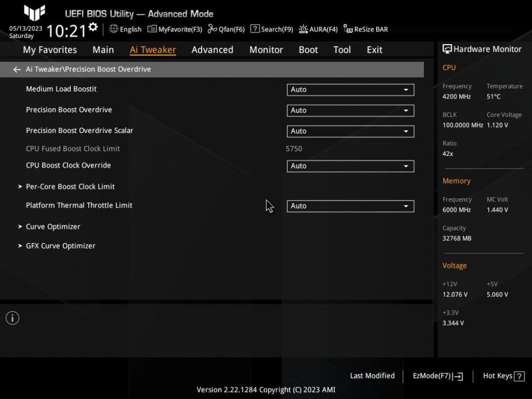Viewport: 532px width, 399px height.
Task: Open Hot Keys help
Action: pyautogui.click(x=503, y=376)
